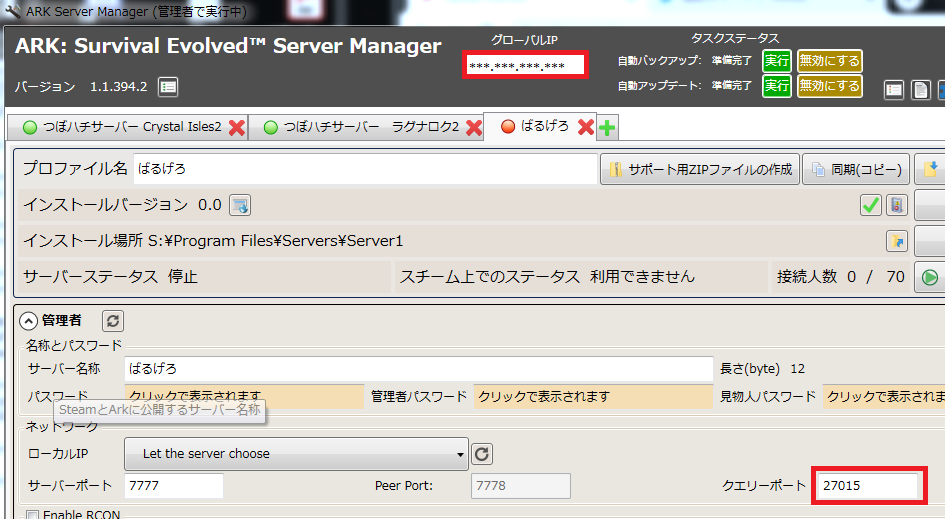Open the ローカルIP dropdown
This screenshot has width=945, height=519.
coord(296,454)
